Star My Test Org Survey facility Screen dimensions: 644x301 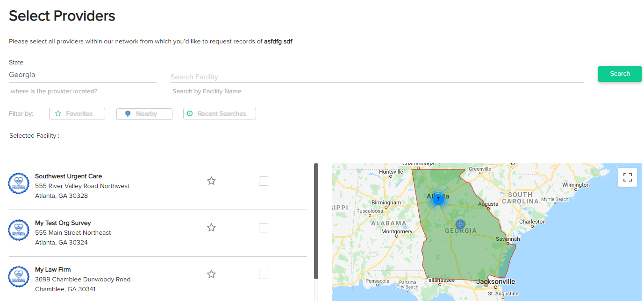click(x=211, y=227)
